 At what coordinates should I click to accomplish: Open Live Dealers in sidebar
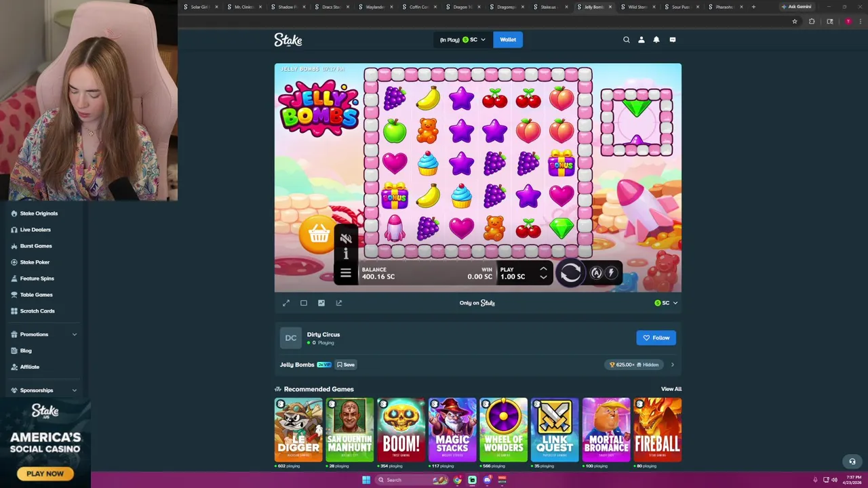coord(35,230)
